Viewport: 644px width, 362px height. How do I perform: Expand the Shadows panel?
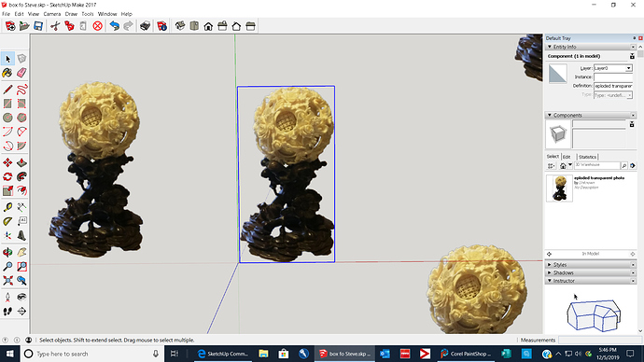[x=550, y=273]
